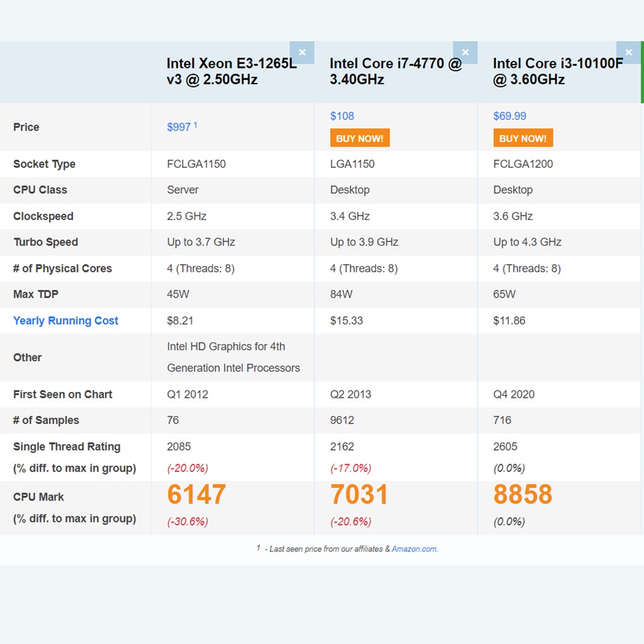
Task: Click the Q2 2013 first seen value
Action: (351, 394)
